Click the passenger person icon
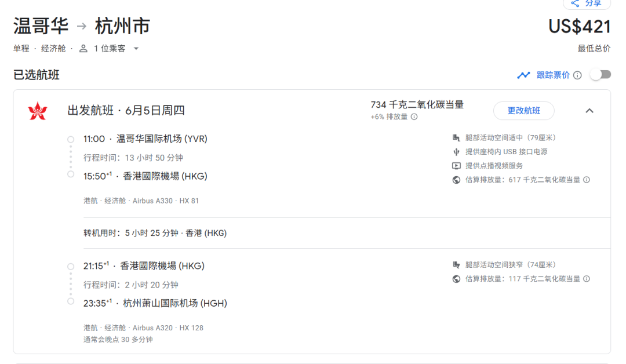 point(83,49)
